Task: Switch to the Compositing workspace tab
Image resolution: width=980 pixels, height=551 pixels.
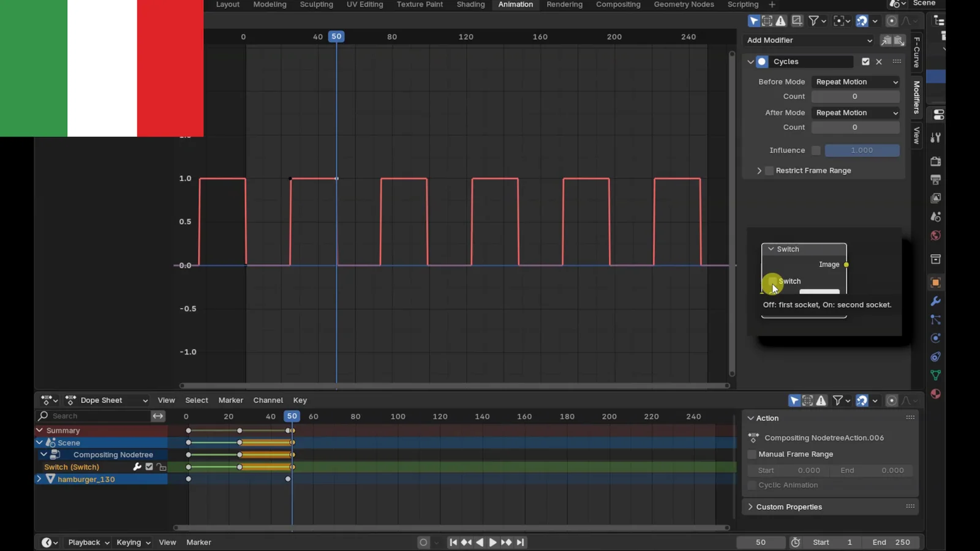Action: pos(618,5)
